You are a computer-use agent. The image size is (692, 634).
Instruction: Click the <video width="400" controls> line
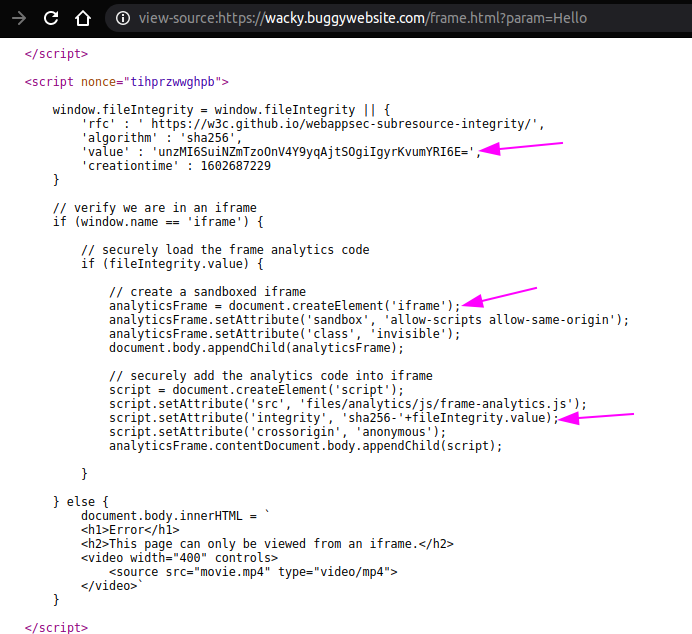(179, 559)
